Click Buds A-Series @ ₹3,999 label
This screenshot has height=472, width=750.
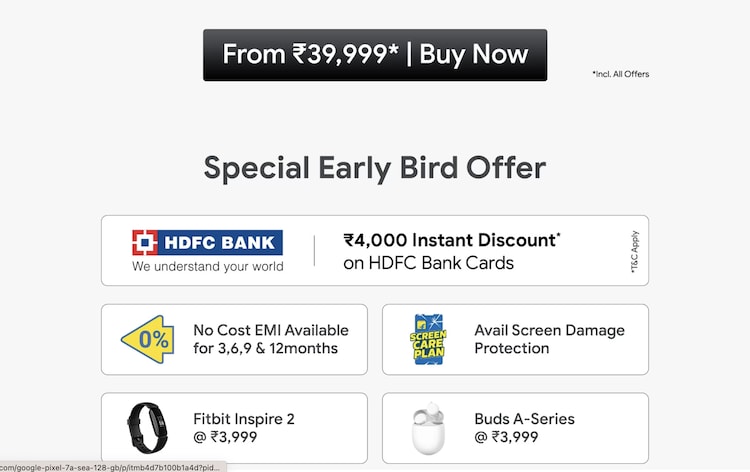524,428
